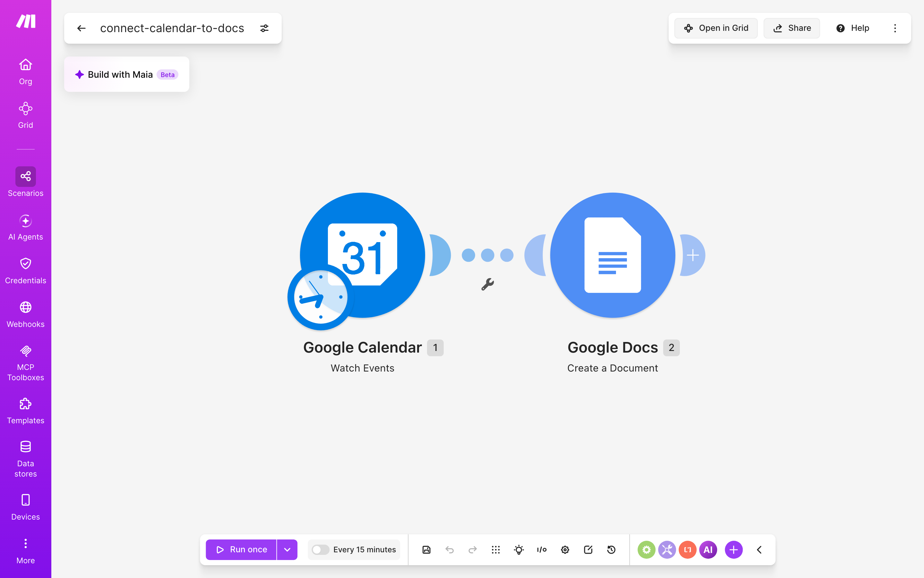Screen dimensions: 924x578
Task: Select the Google Docs Create a Document module
Action: [612, 255]
